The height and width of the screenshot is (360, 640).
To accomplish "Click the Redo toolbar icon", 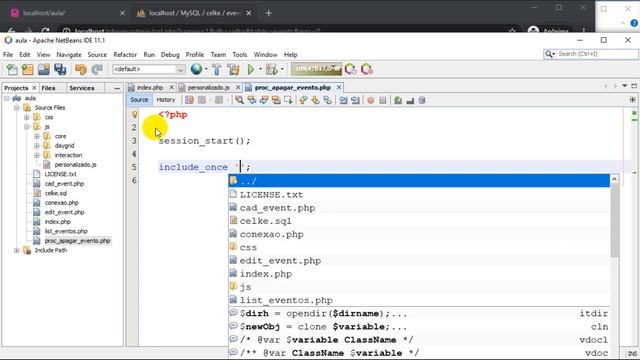I will coord(97,69).
